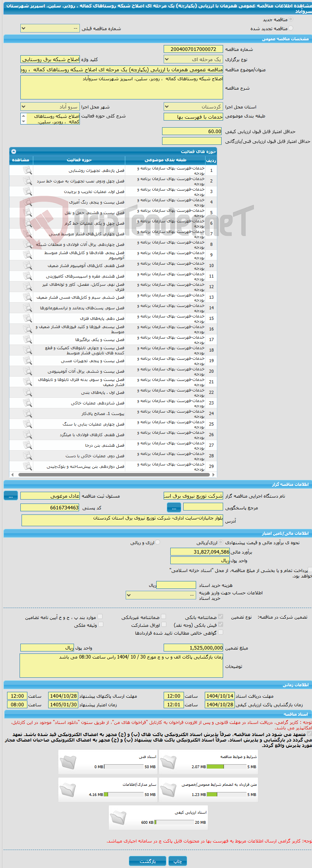The height and width of the screenshot is (868, 312).
Task: Open view icon for row 10 activity
Action: point(27,265)
